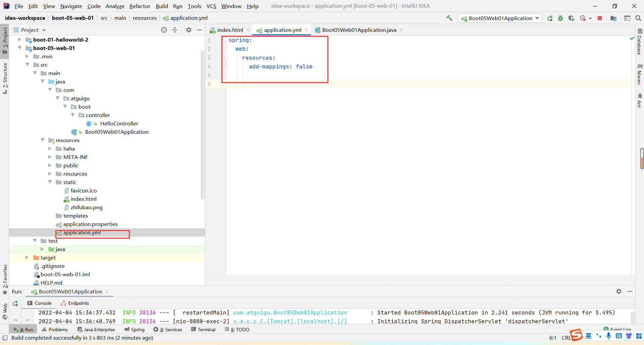
Task: Open the Refactor menu
Action: pyautogui.click(x=140, y=6)
